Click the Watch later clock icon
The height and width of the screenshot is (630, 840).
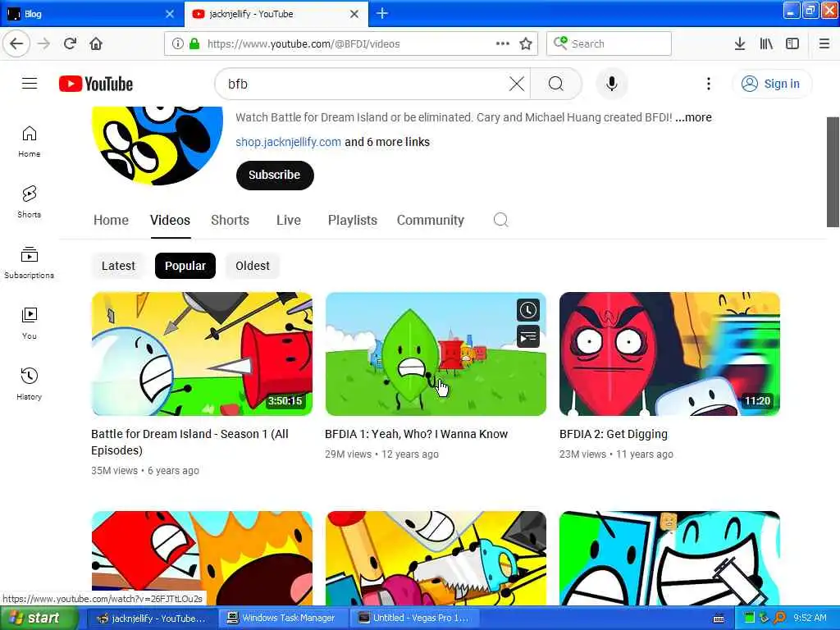click(x=527, y=310)
